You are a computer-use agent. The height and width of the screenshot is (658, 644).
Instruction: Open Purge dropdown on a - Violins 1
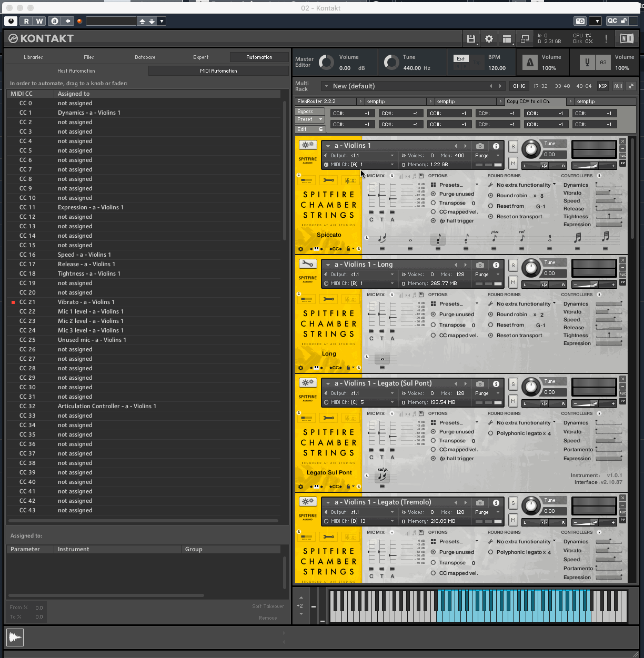[487, 156]
